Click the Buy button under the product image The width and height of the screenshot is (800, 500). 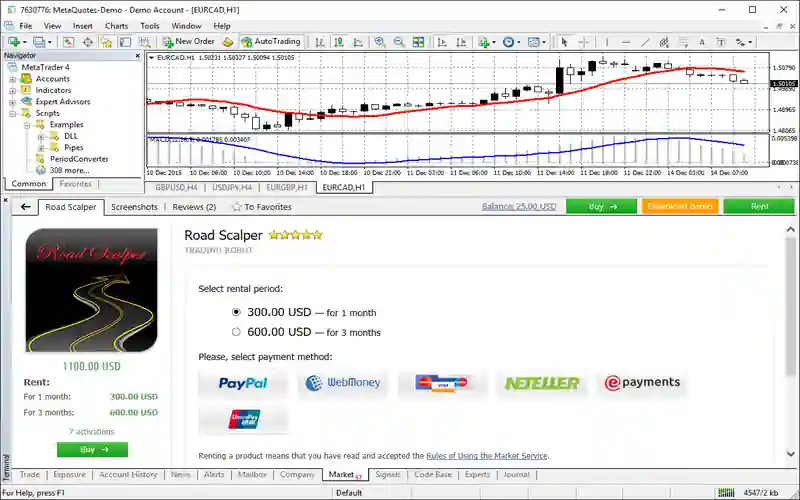[x=92, y=449]
